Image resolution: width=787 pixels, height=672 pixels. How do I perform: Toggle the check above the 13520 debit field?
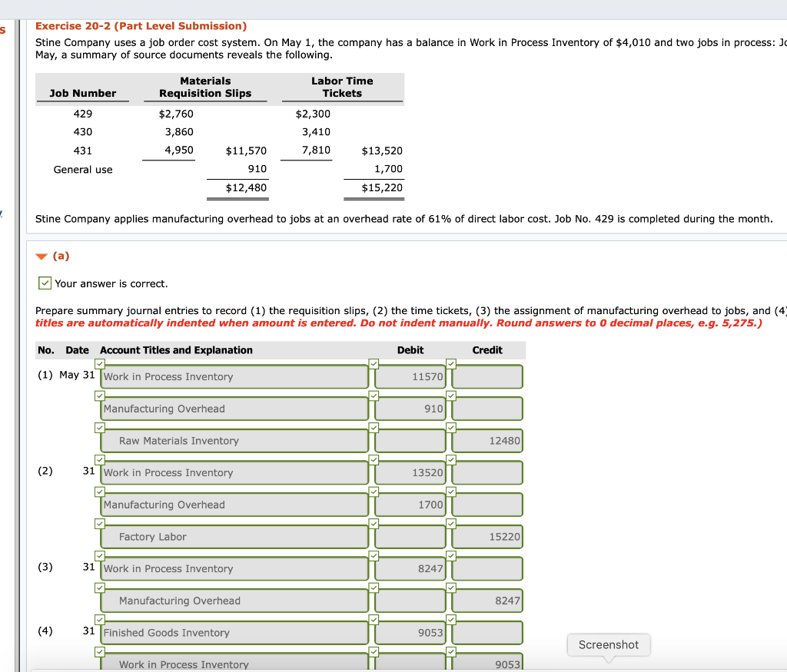[x=374, y=459]
